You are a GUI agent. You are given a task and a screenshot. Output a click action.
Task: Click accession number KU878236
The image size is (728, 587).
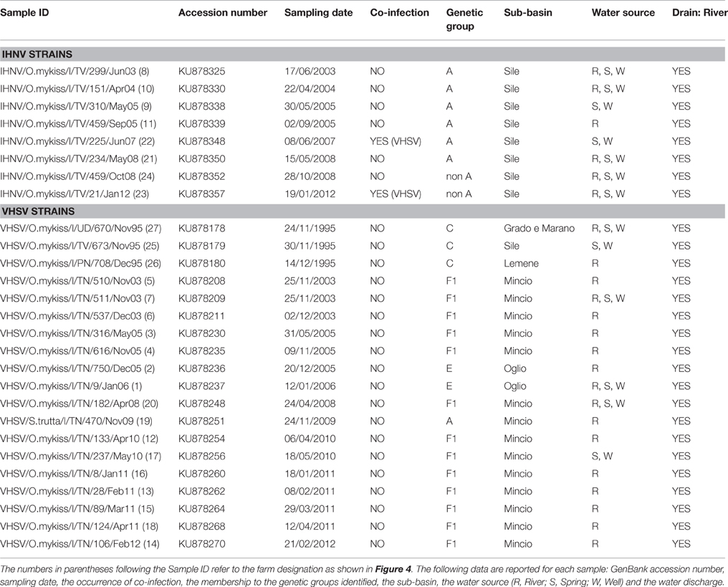click(x=203, y=368)
